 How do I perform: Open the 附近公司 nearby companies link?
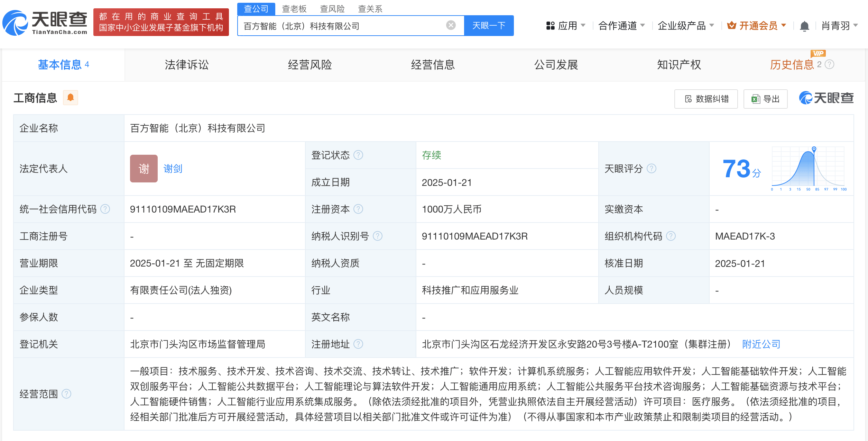coord(760,344)
